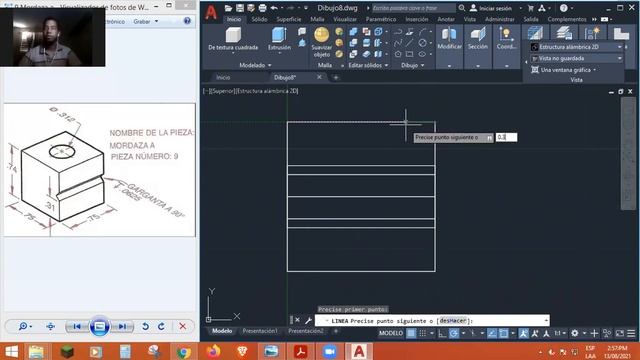Image resolution: width=640 pixels, height=360 pixels.
Task: Open the Grabar dropdown in photo viewer
Action: click(145, 21)
